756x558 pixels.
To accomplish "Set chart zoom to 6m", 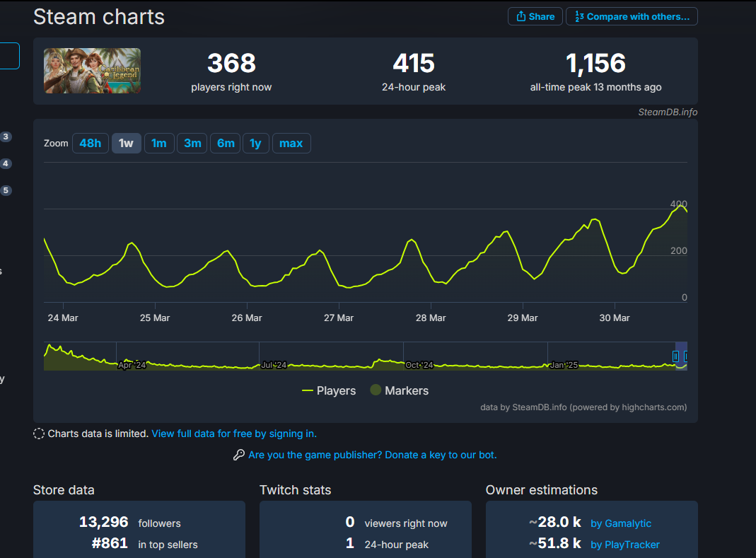I will (225, 144).
